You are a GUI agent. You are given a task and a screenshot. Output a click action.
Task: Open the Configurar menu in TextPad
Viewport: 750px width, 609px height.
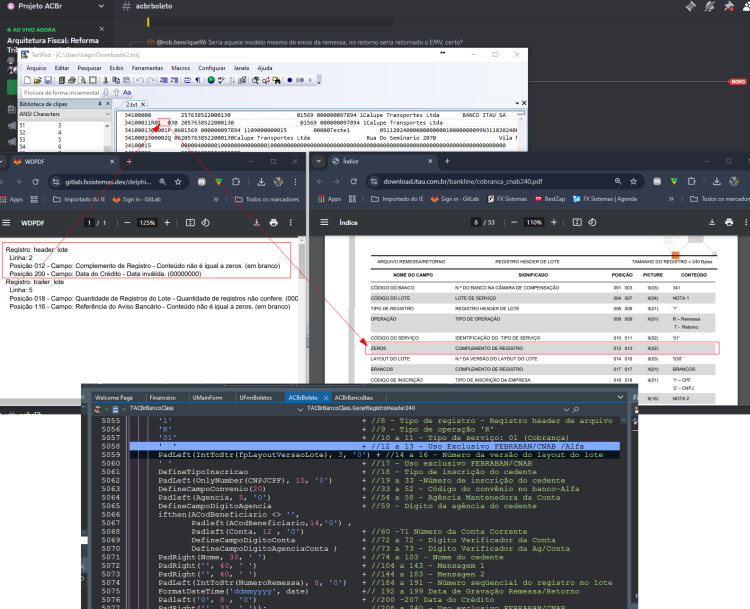point(212,68)
